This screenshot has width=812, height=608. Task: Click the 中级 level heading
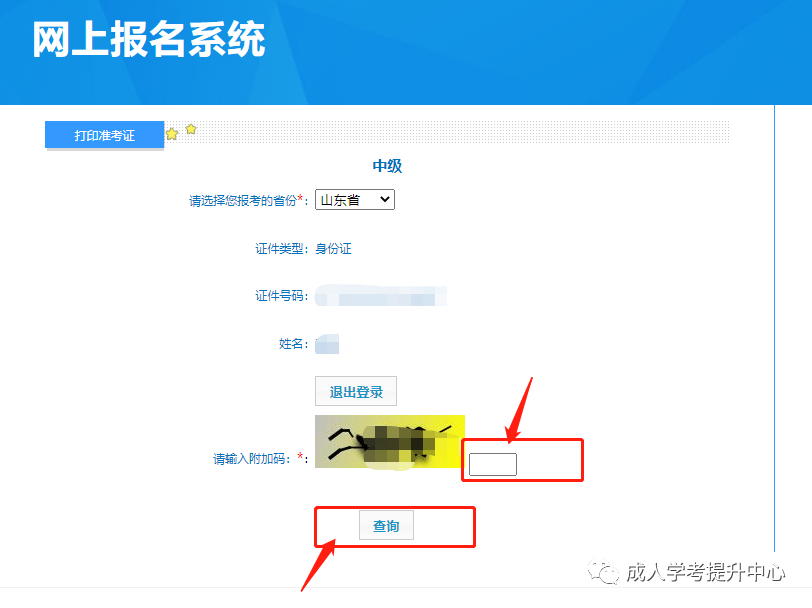[387, 166]
